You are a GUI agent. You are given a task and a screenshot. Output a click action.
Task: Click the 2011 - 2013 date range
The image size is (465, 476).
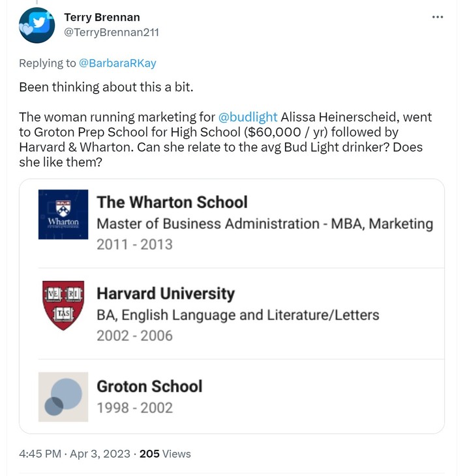tap(134, 245)
